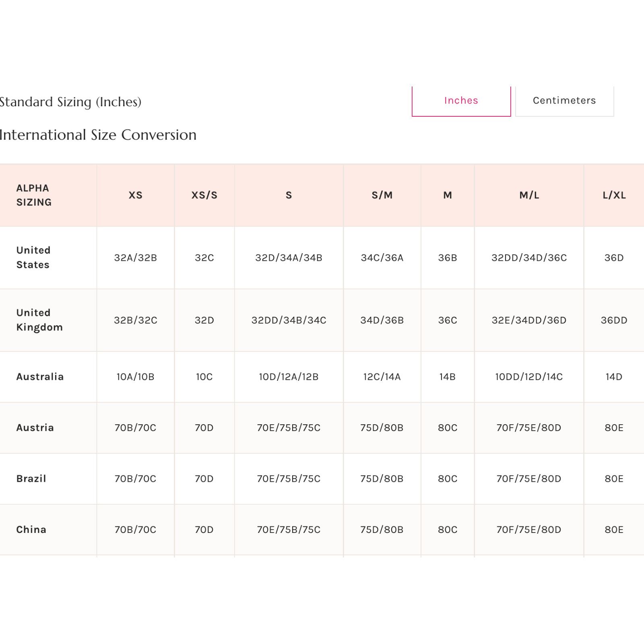Click United States M/L cell '32DD/34D/36C'
The height and width of the screenshot is (644, 644).
coord(529,258)
